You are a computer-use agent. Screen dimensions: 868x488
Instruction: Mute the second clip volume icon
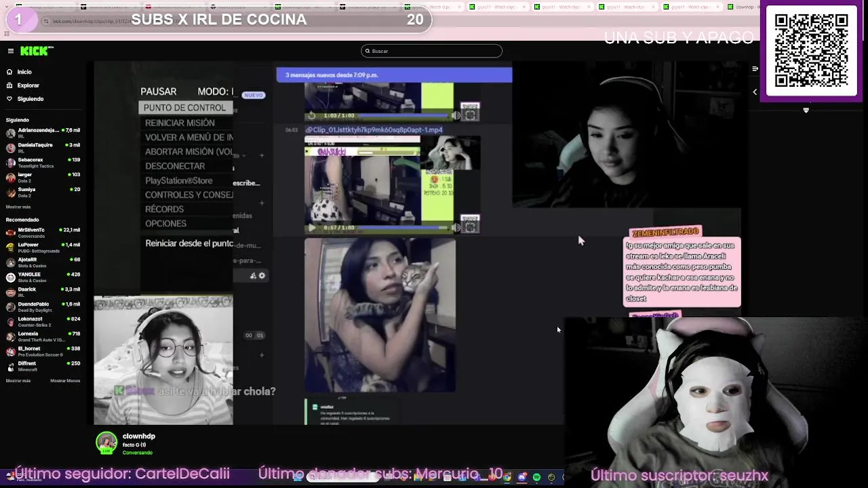pos(456,228)
